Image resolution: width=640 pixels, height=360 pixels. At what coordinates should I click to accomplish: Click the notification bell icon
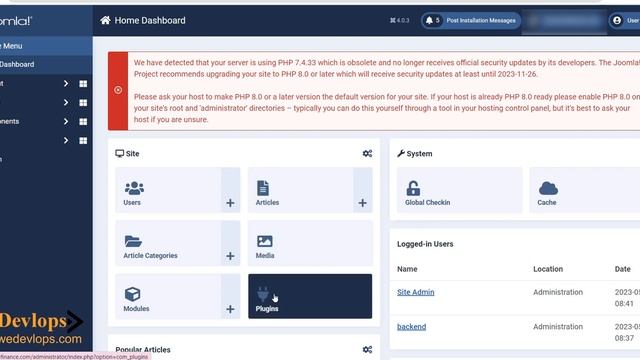pos(429,20)
